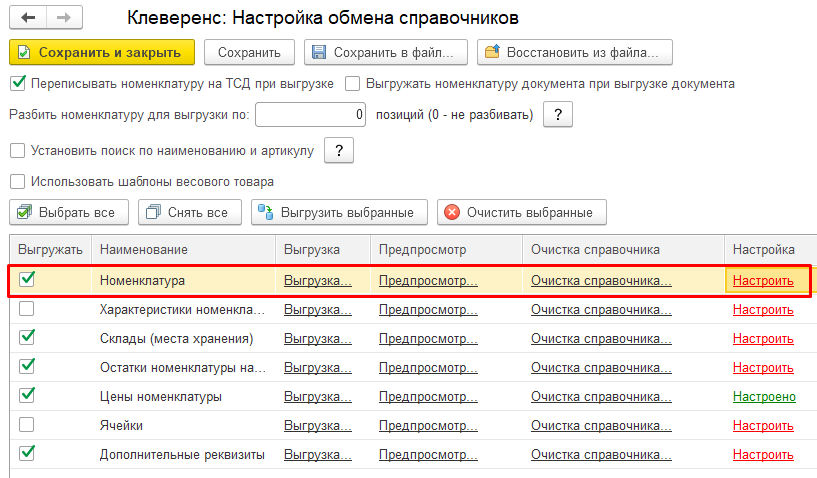Enable 'Использовать шаблоны весового товара'
This screenshot has height=478, width=817.
[18, 181]
